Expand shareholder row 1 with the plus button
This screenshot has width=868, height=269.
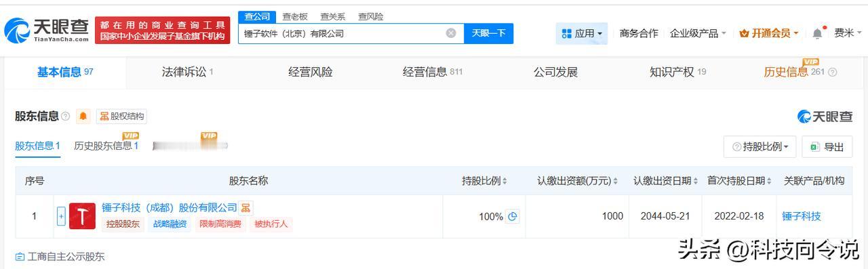(61, 216)
